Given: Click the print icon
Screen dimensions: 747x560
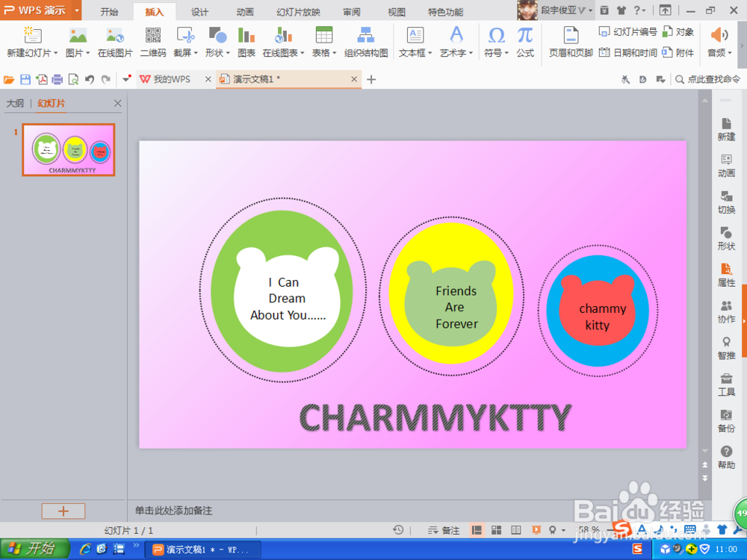Looking at the screenshot, I should pos(58,80).
